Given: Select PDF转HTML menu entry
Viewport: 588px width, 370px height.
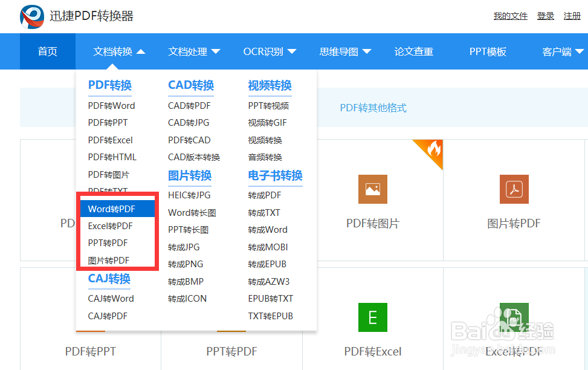Looking at the screenshot, I should 112,157.
